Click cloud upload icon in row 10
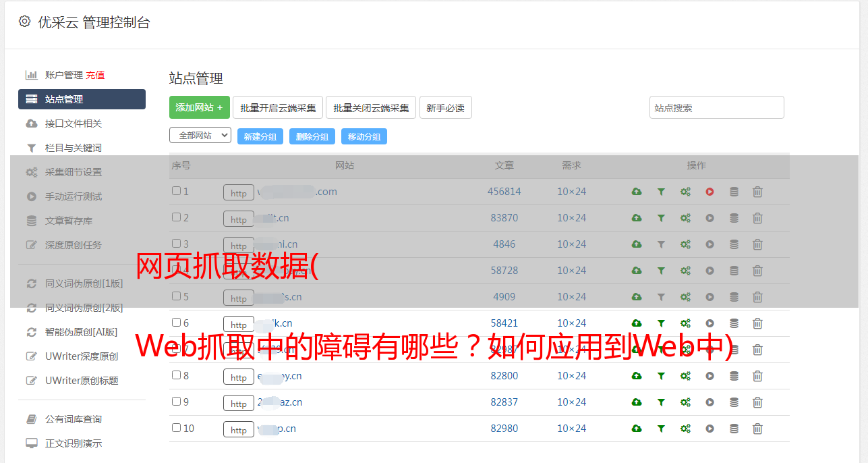Image resolution: width=868 pixels, height=463 pixels. tap(637, 429)
